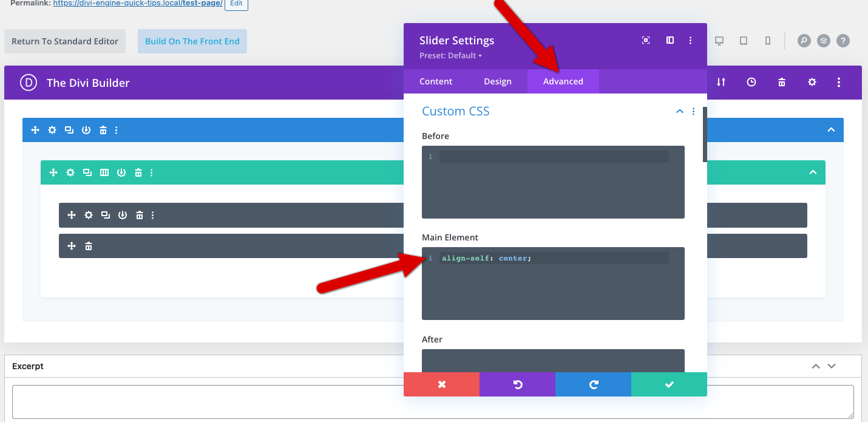This screenshot has height=422, width=868.
Task: Switch to desktop view
Action: (x=719, y=41)
